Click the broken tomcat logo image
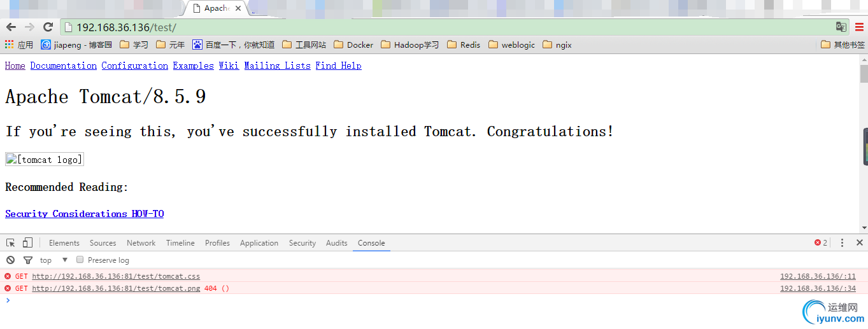This screenshot has height=329, width=868. pyautogui.click(x=45, y=159)
